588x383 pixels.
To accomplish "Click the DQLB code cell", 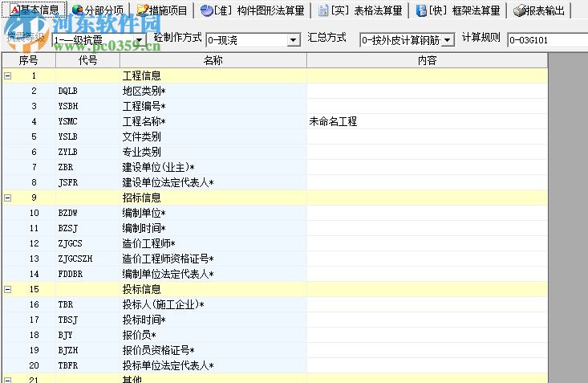I will coord(87,91).
